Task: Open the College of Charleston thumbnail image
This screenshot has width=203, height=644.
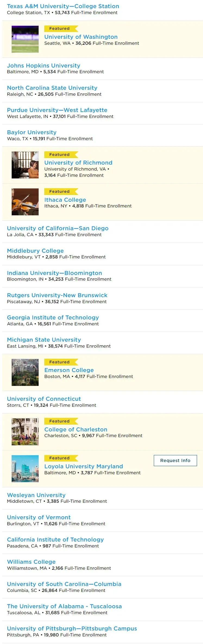Action: pyautogui.click(x=25, y=431)
